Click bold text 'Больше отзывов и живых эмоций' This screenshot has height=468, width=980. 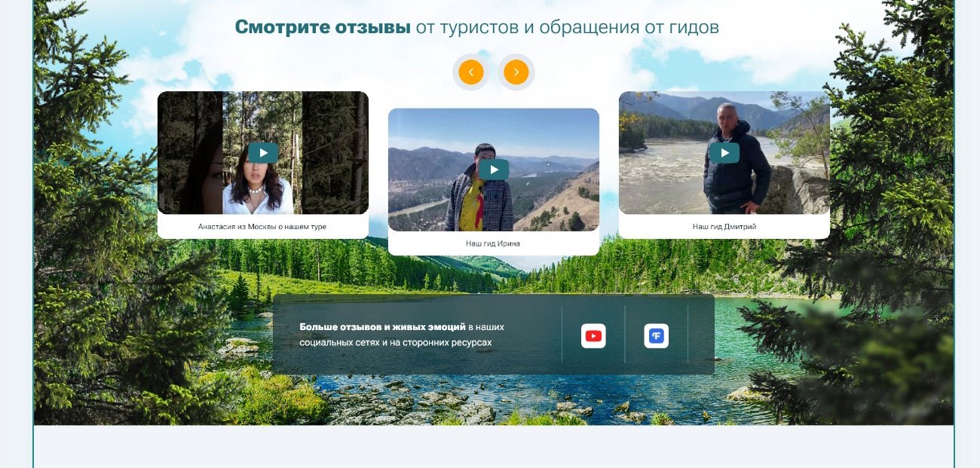tap(382, 327)
